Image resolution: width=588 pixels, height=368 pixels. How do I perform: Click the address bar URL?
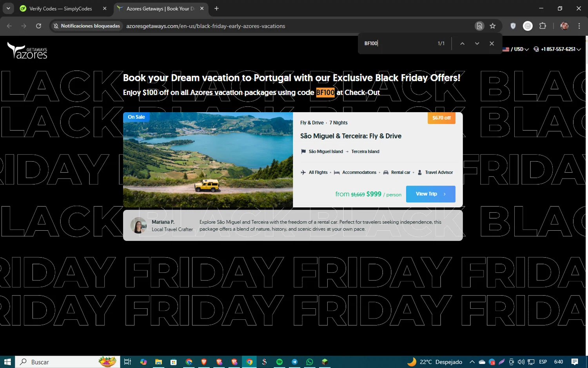pyautogui.click(x=205, y=26)
